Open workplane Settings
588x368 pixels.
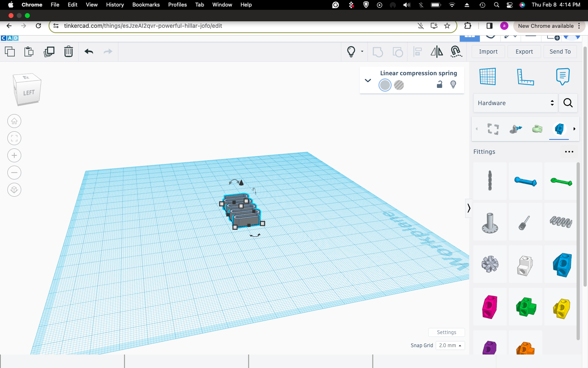coord(446,332)
